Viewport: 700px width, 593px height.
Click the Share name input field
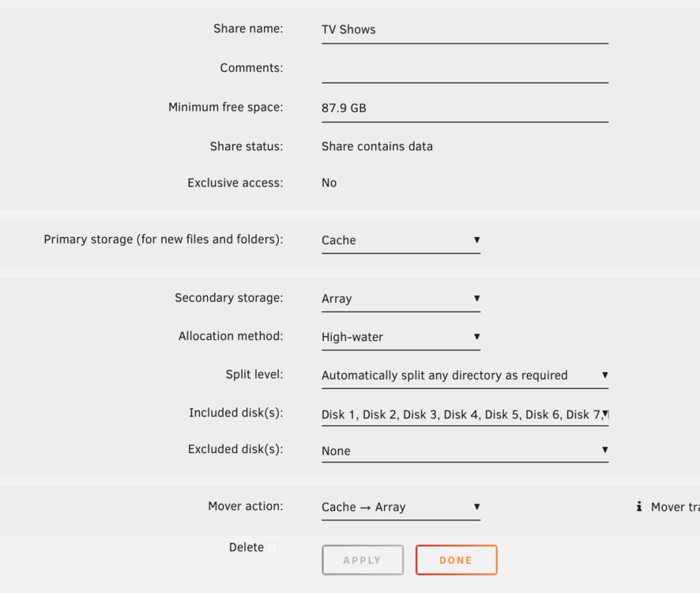[465, 30]
